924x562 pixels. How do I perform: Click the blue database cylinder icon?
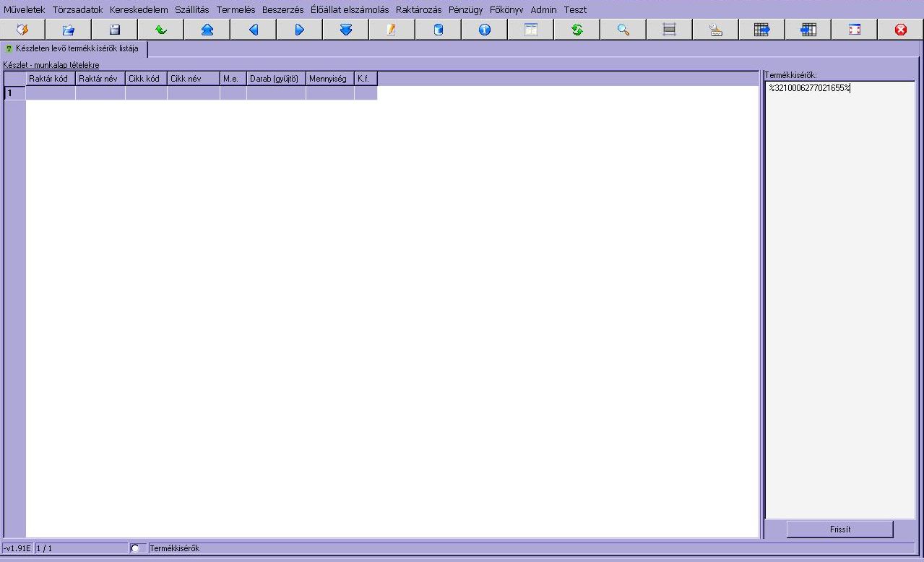pos(439,30)
